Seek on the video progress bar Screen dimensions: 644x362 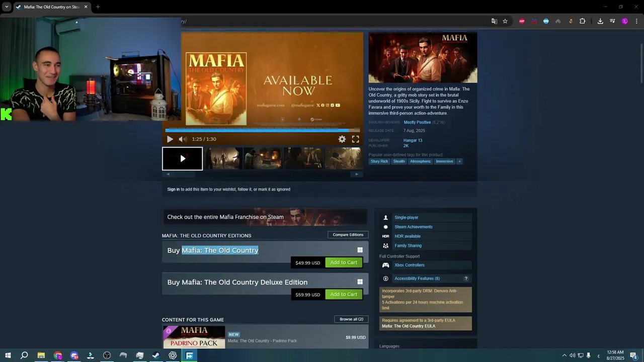[x=263, y=130]
